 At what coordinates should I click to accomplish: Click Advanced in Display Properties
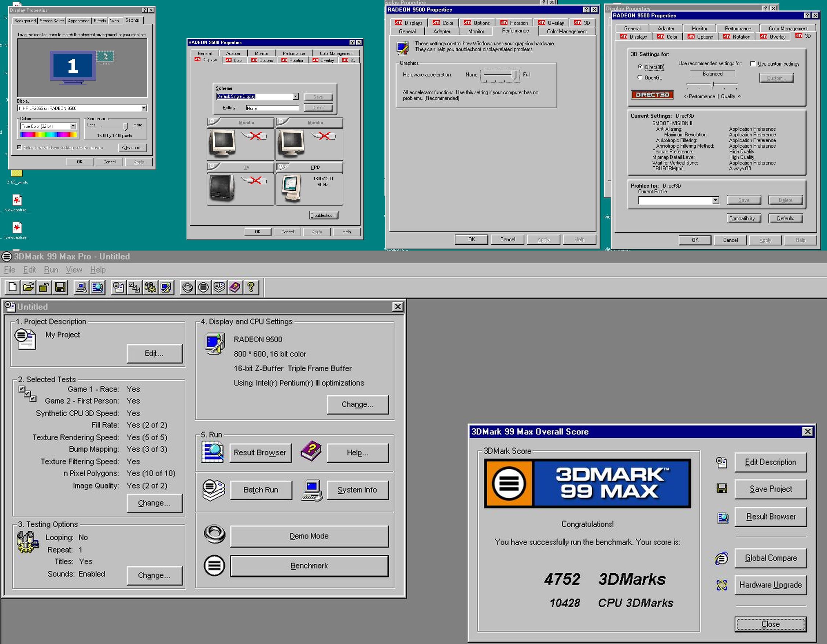tap(132, 148)
